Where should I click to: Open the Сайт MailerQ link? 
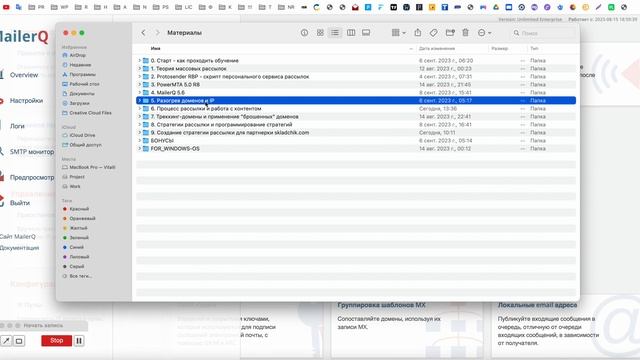click(x=18, y=237)
